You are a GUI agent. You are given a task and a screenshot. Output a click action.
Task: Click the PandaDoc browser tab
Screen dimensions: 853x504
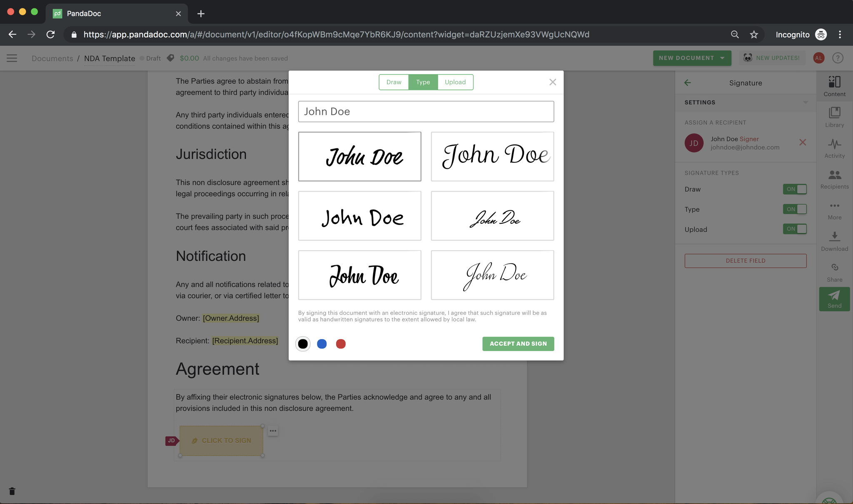pos(117,14)
